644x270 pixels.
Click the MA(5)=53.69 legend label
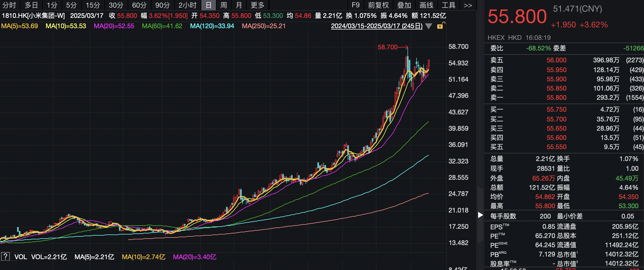click(19, 26)
